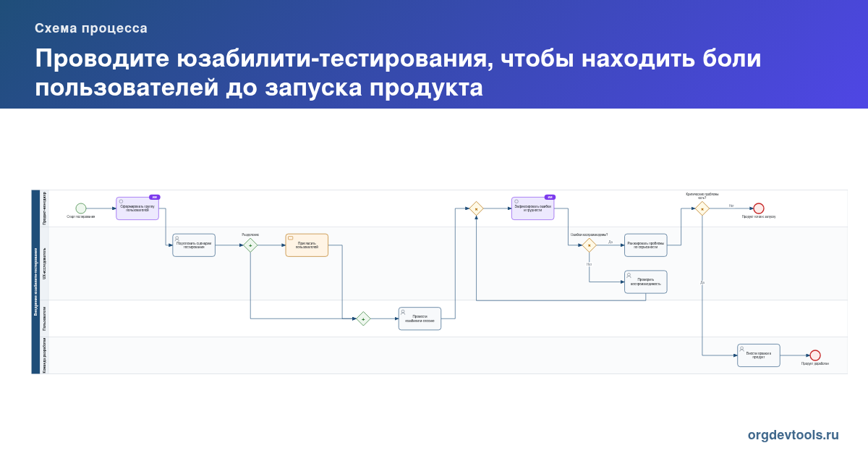Click end event 'Продукт готов к запуску'

pos(758,208)
